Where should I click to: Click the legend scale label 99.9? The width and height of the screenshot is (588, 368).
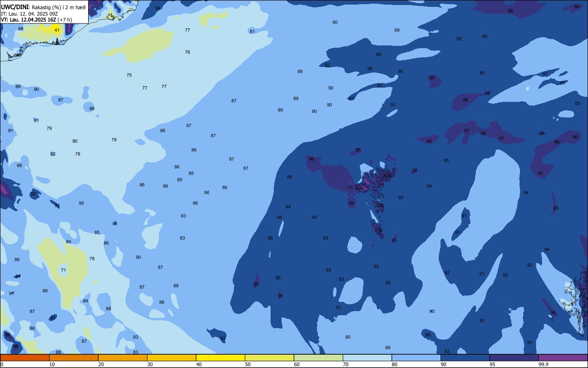pos(543,364)
